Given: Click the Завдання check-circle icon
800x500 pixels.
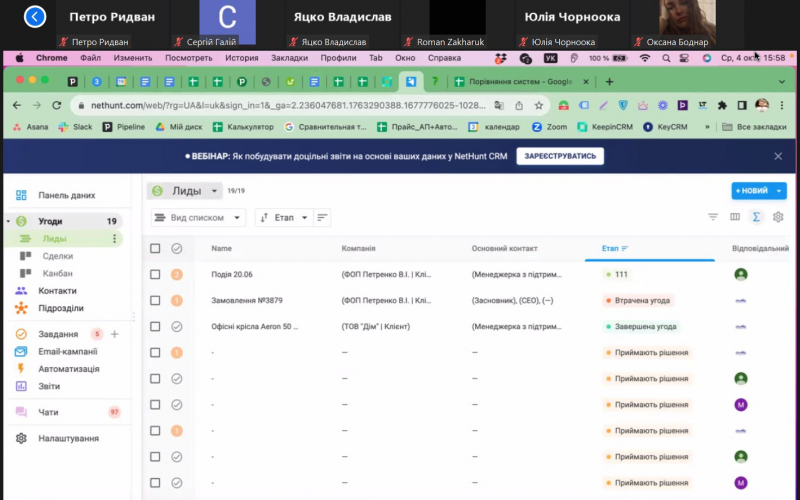Looking at the screenshot, I should pyautogui.click(x=21, y=334).
